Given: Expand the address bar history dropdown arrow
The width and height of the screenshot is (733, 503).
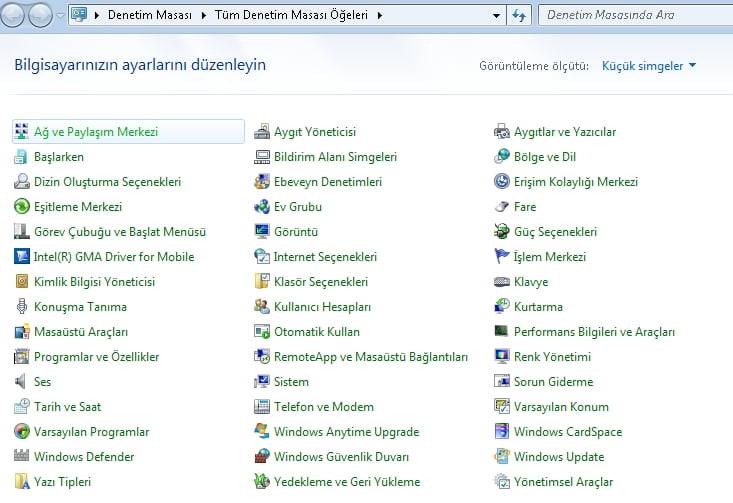Looking at the screenshot, I should (x=496, y=15).
